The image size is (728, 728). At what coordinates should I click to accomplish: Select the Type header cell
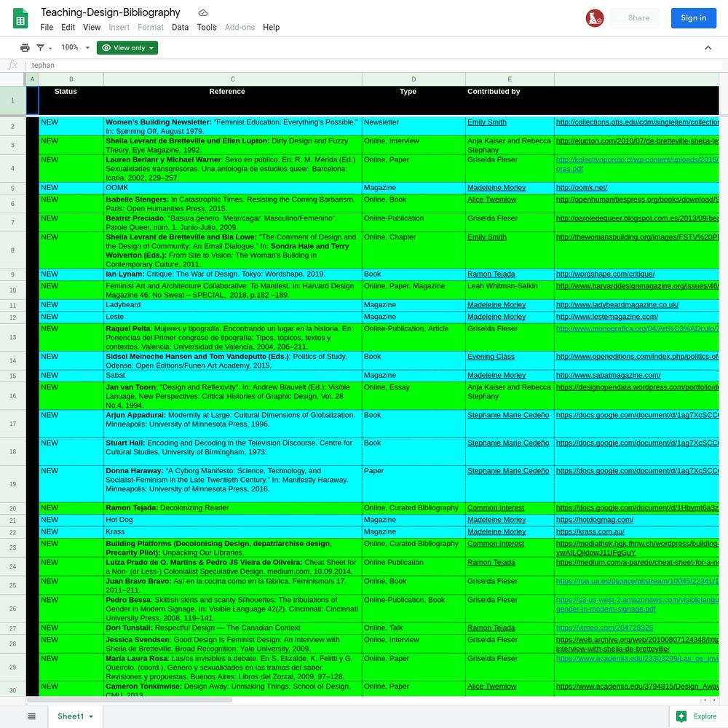[414, 100]
